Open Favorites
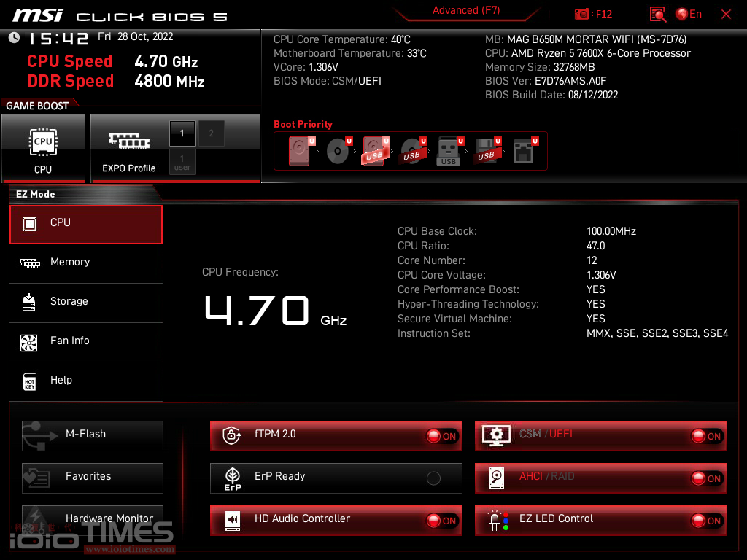747x560 pixels. point(93,478)
